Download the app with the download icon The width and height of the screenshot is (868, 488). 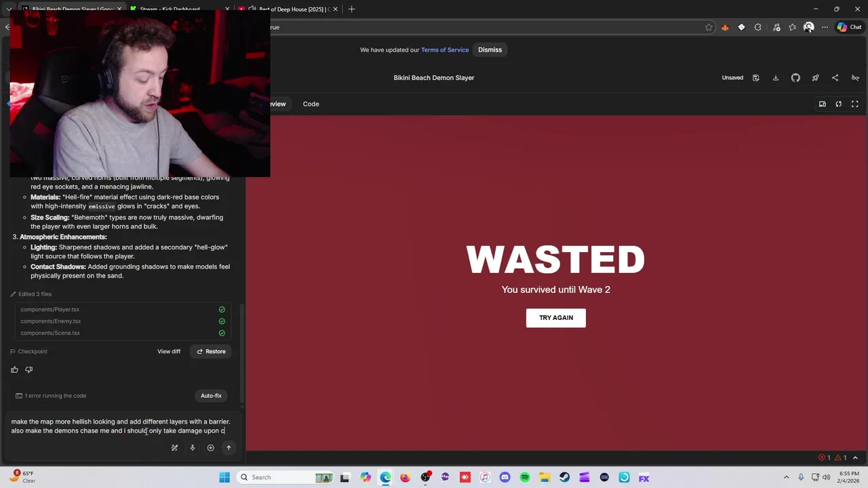776,78
